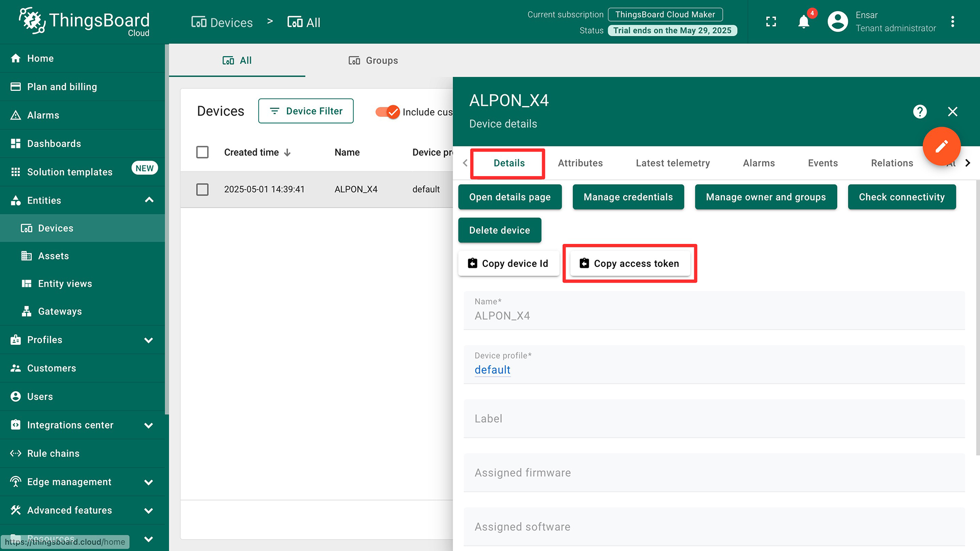Image resolution: width=980 pixels, height=551 pixels.
Task: Select the ALPON_X4 row checkbox
Action: [x=202, y=189]
